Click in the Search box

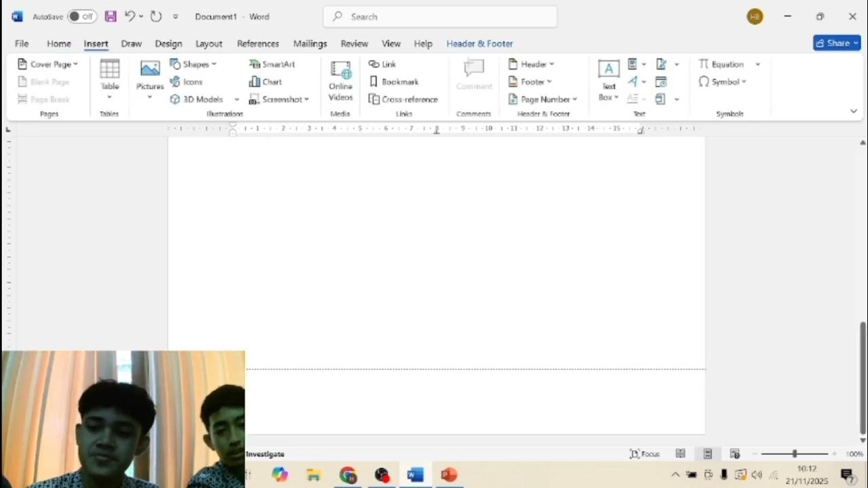[x=440, y=16]
